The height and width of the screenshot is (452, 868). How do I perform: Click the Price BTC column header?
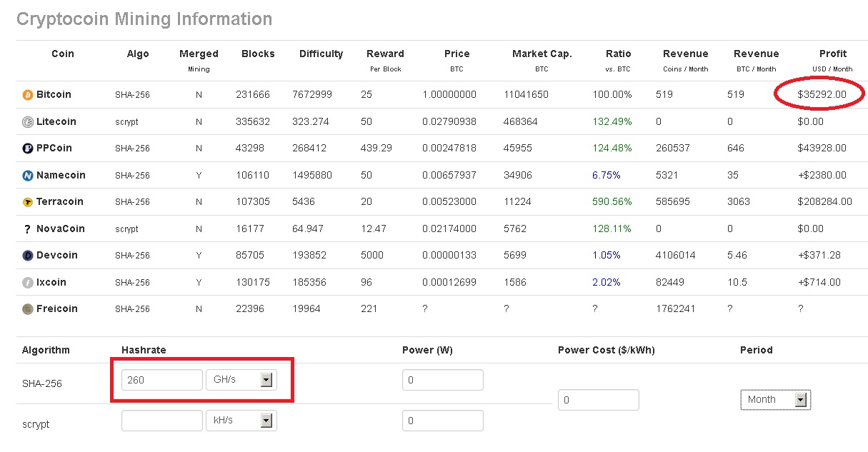(x=457, y=60)
